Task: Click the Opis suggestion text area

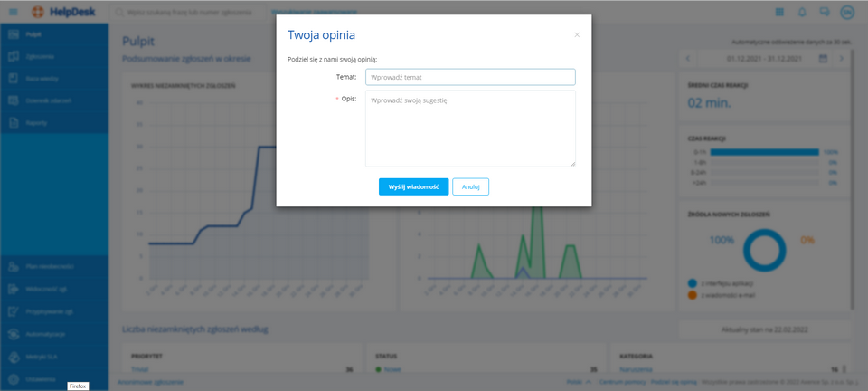Action: click(x=470, y=128)
